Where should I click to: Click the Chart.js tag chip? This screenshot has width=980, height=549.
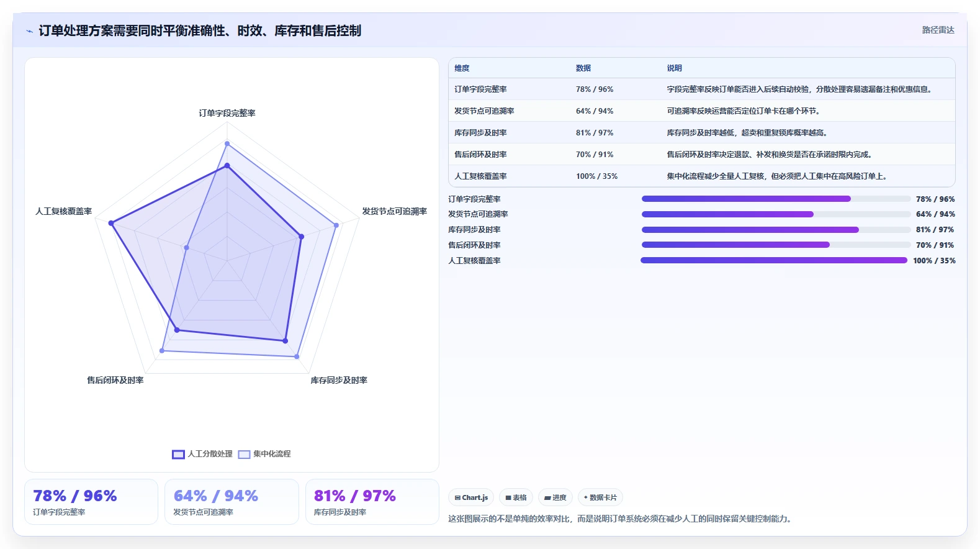(471, 497)
